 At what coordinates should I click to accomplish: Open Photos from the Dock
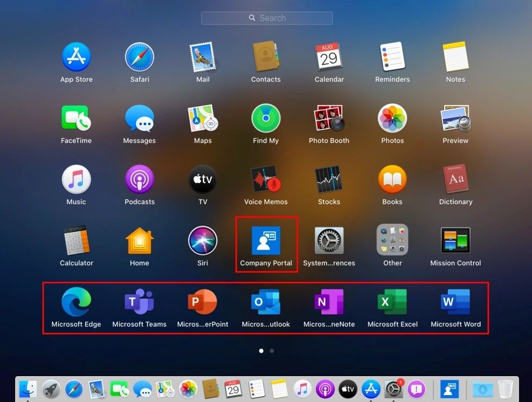pyautogui.click(x=188, y=389)
